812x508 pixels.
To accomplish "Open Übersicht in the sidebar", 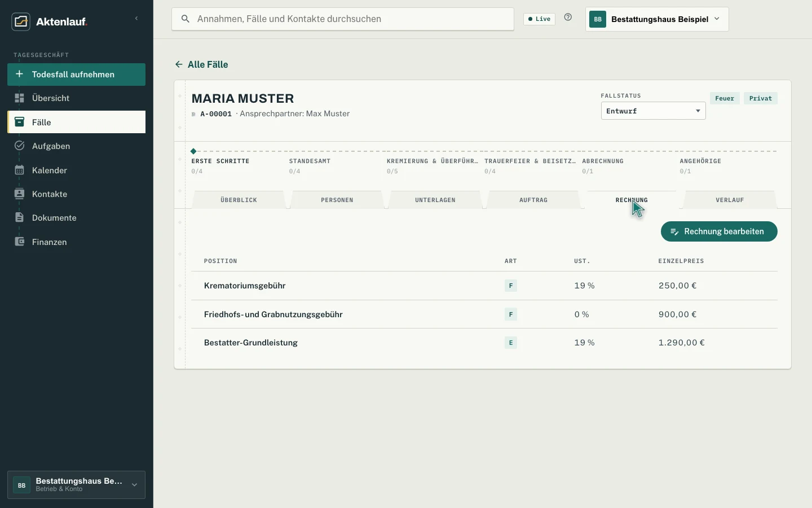I will click(76, 98).
